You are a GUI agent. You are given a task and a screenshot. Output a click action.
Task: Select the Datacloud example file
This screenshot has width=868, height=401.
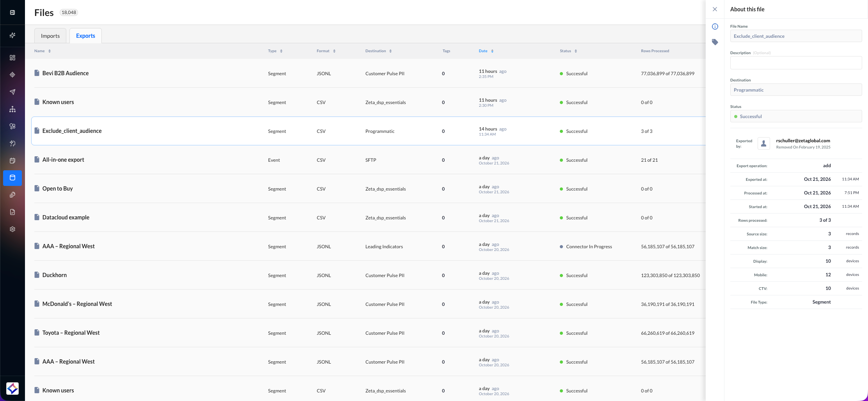point(66,217)
